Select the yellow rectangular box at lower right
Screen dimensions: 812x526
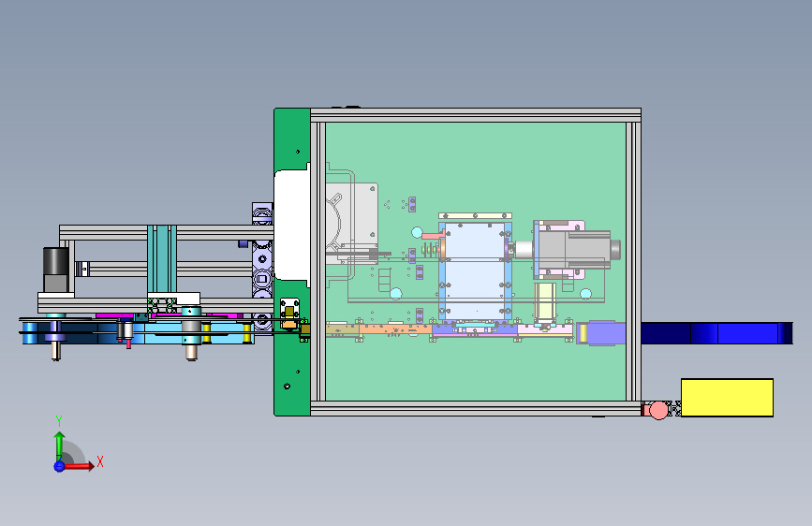tap(727, 398)
